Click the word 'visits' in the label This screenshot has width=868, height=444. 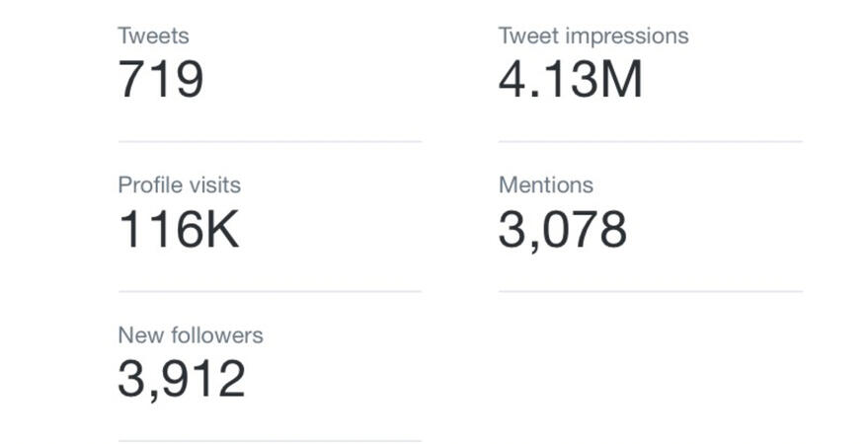pos(212,185)
